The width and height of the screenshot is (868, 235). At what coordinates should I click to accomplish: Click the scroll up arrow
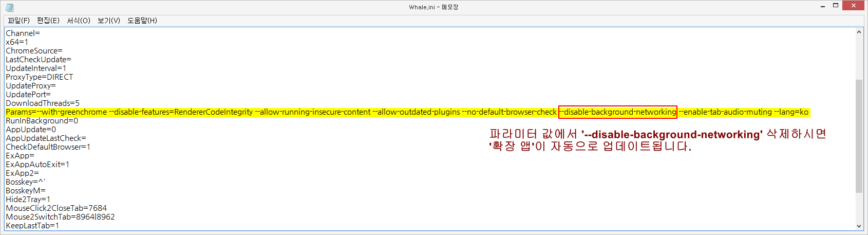[859, 32]
